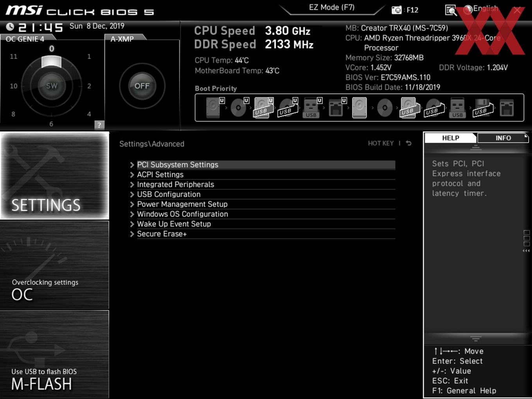Choose the legacy USB key icon without U badge

(x=457, y=108)
